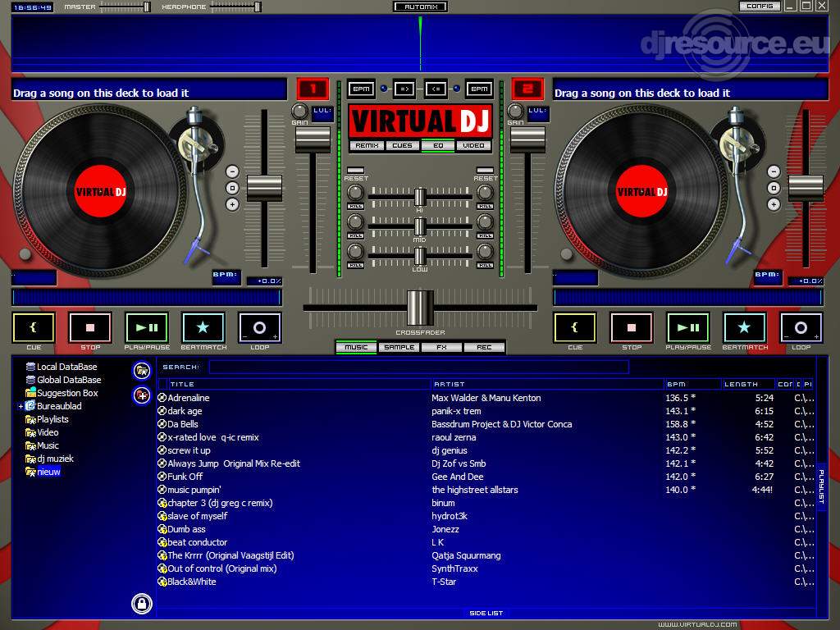This screenshot has height=630, width=840.
Task: Switch to the Cues tab
Action: tap(402, 145)
